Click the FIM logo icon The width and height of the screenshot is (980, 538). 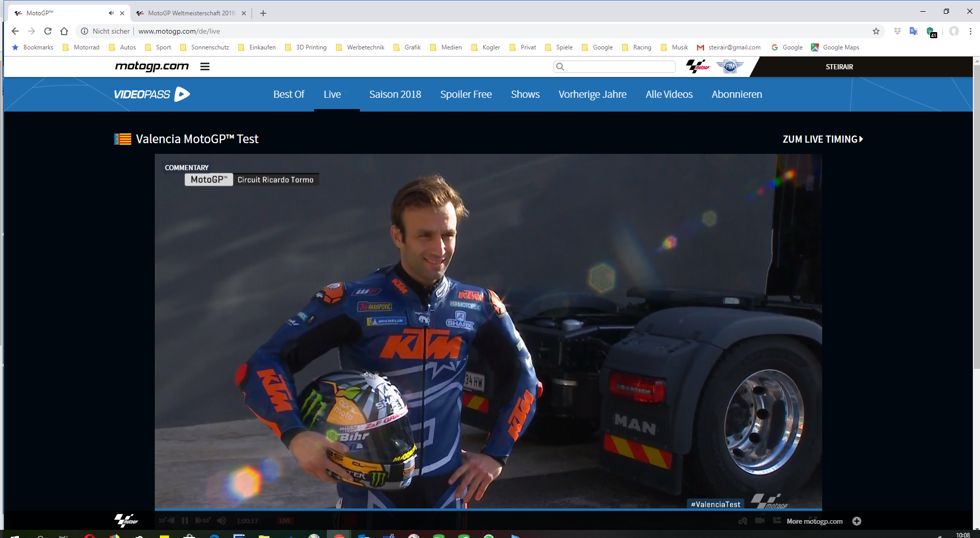(x=730, y=67)
